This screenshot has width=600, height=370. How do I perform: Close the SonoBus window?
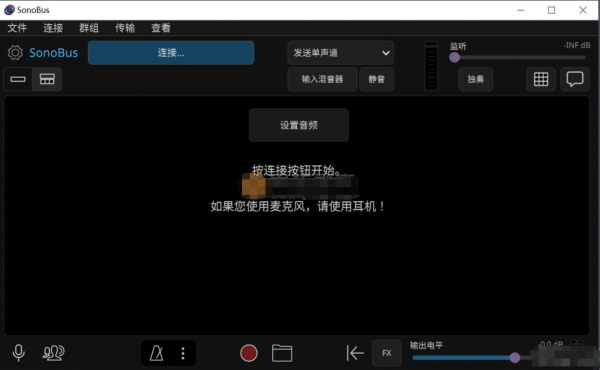pos(583,10)
